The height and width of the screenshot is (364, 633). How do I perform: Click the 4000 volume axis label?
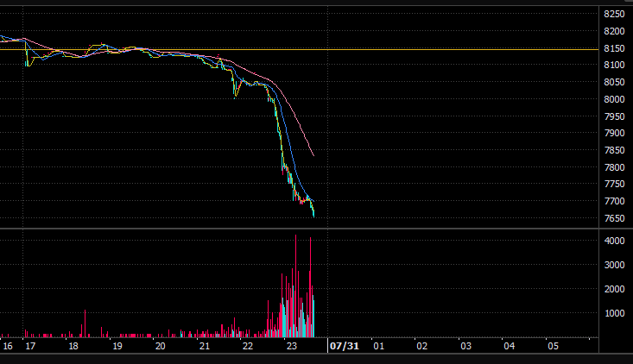[614, 241]
